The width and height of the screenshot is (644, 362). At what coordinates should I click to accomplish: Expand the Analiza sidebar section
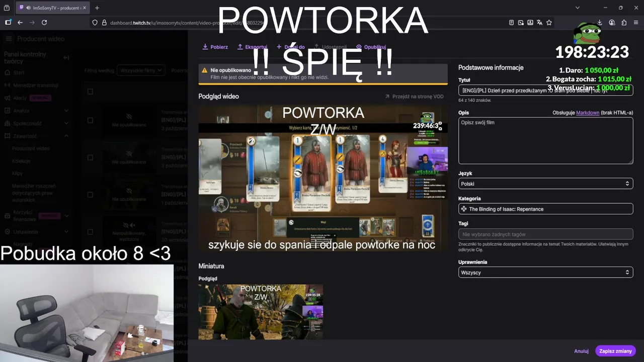tap(66, 111)
